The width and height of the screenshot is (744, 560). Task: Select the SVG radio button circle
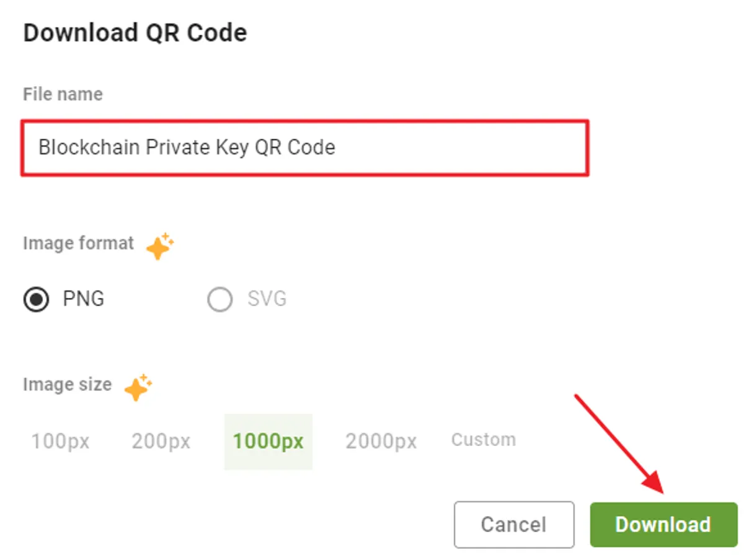(220, 300)
